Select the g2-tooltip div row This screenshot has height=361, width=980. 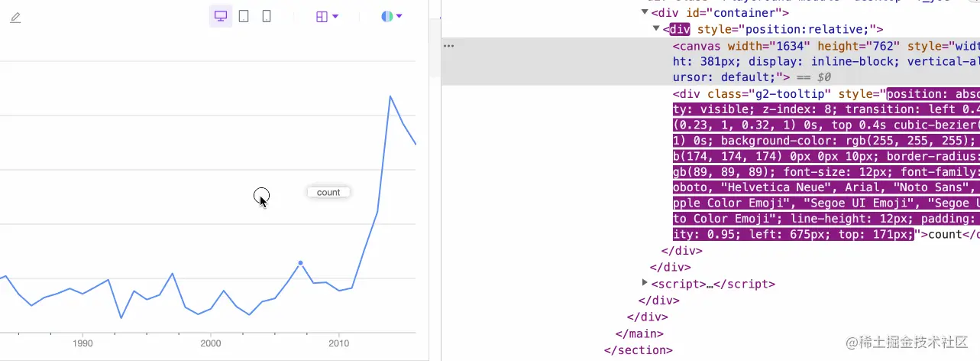click(825, 164)
